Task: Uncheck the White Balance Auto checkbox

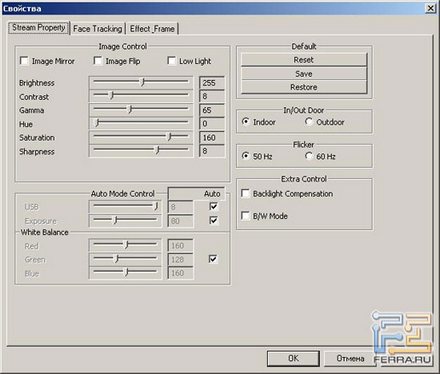Action: point(213,259)
